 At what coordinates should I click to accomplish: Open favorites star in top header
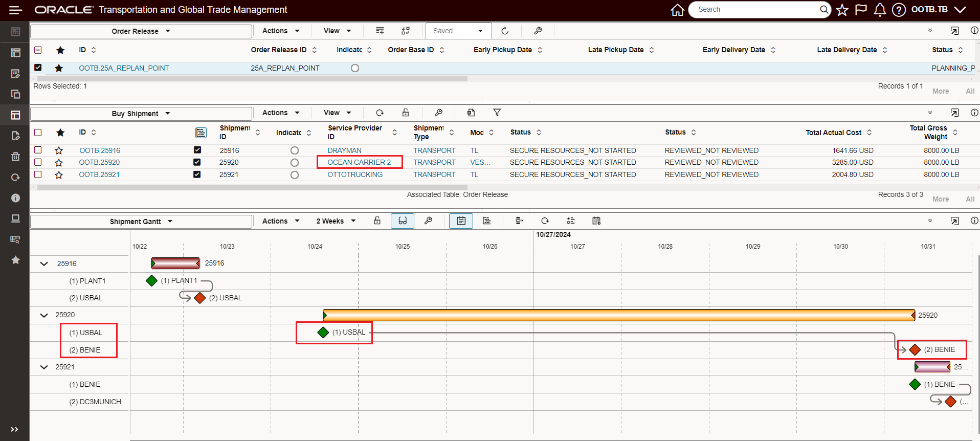pos(842,10)
